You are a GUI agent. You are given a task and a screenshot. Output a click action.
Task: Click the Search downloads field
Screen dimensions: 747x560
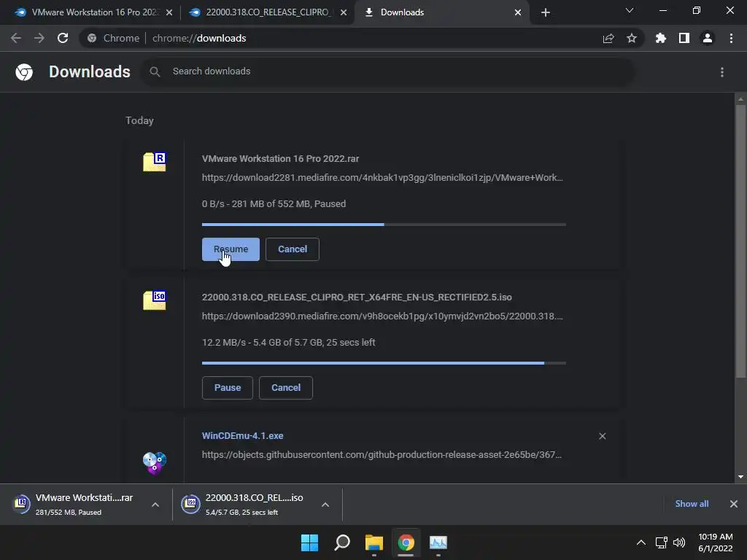pos(388,71)
